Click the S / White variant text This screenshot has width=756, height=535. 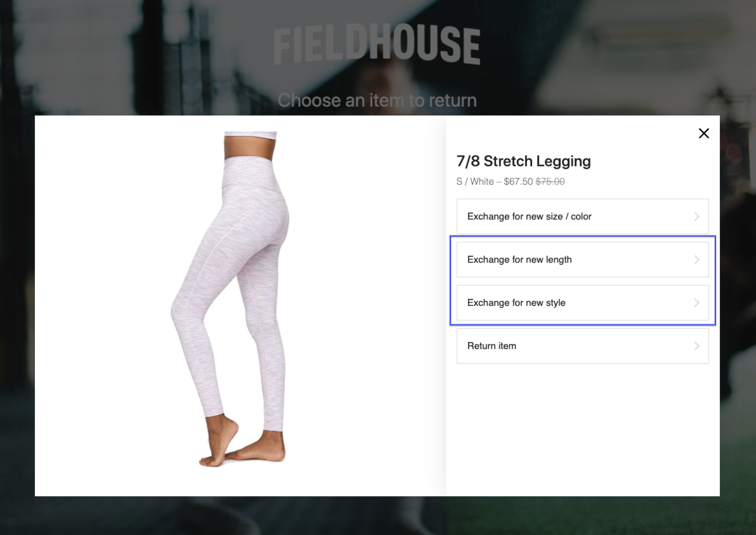click(x=475, y=182)
